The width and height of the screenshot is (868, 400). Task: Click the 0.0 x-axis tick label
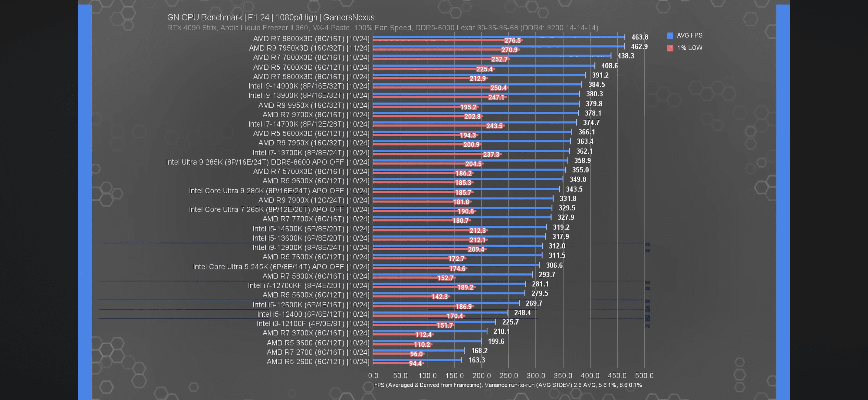373,376
